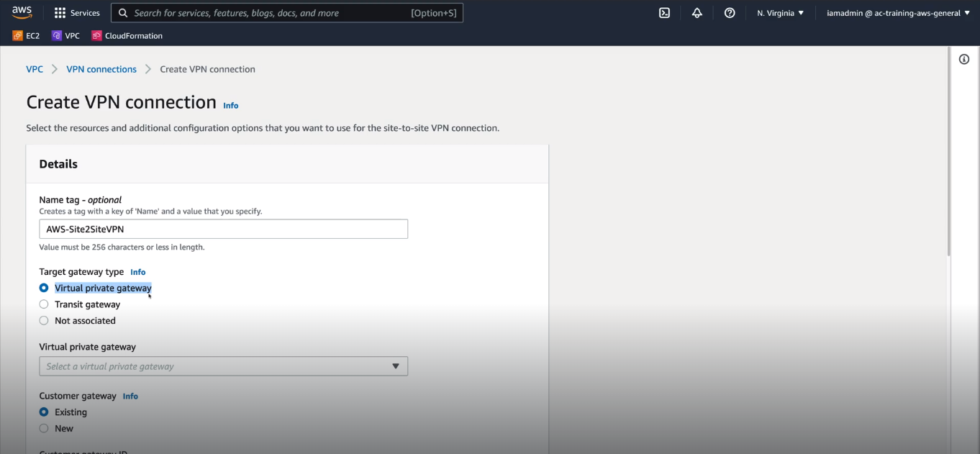Navigate to VPN connections breadcrumb
Viewport: 980px width, 454px height.
click(101, 68)
